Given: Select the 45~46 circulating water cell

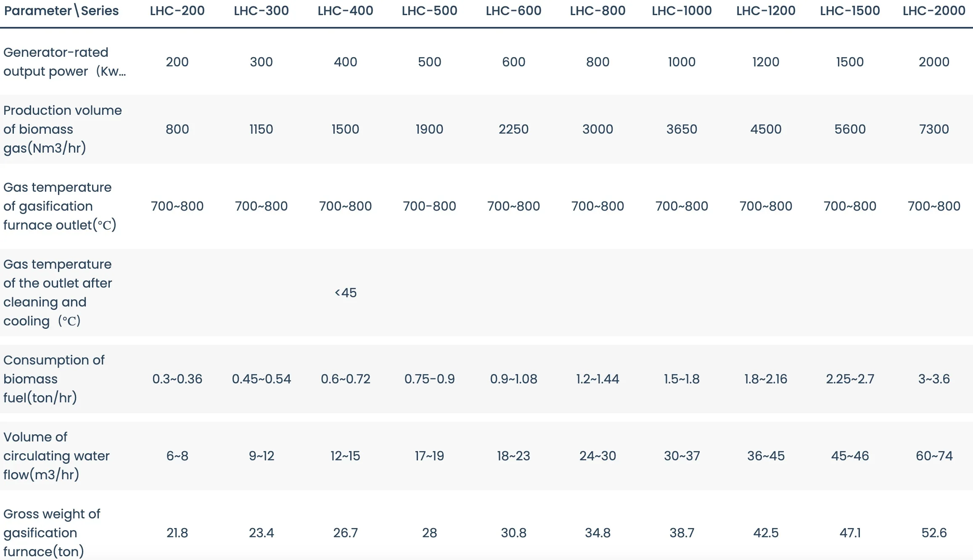Looking at the screenshot, I should pyautogui.click(x=850, y=456).
